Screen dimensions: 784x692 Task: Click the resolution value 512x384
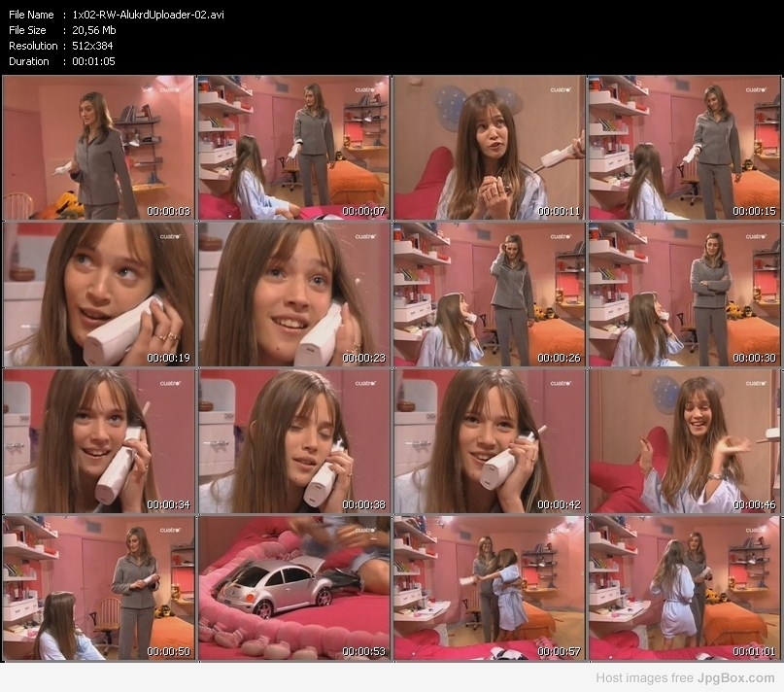coord(92,46)
